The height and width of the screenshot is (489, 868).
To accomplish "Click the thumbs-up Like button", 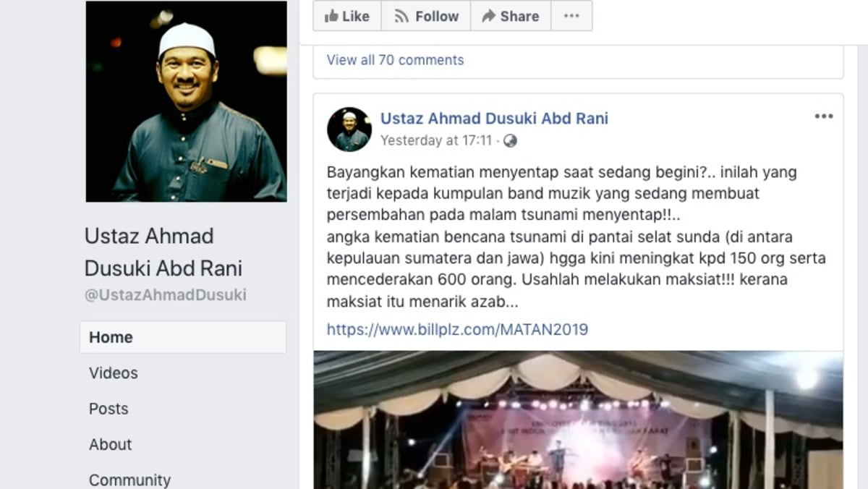I will coord(347,16).
